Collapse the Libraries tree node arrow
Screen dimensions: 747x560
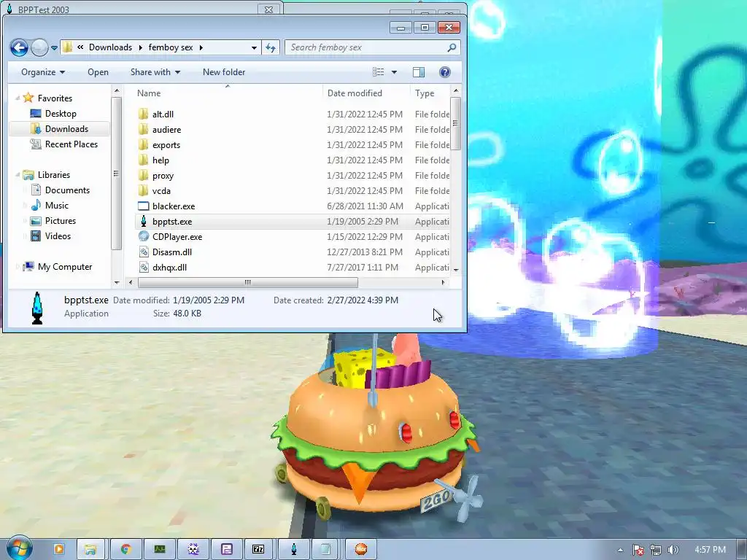pos(18,175)
